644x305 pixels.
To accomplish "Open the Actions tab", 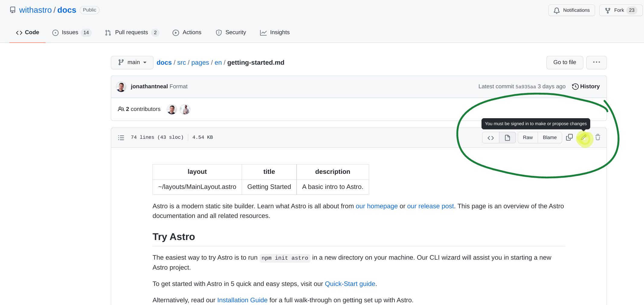I will point(187,32).
